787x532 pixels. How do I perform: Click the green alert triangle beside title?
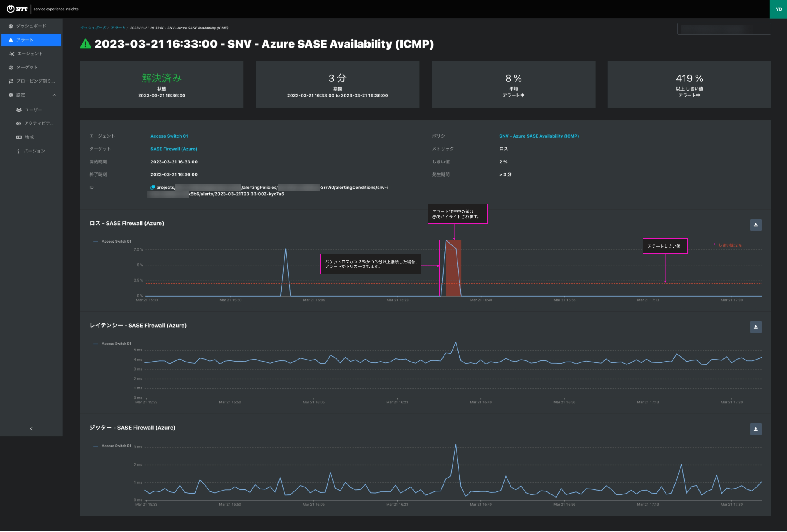click(86, 44)
